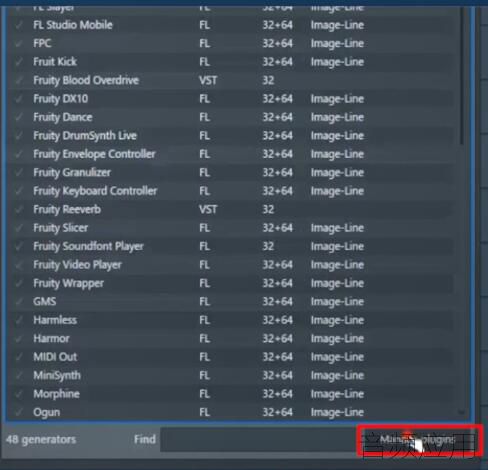Click the scroll-down arrow of the list

pyautogui.click(x=462, y=412)
